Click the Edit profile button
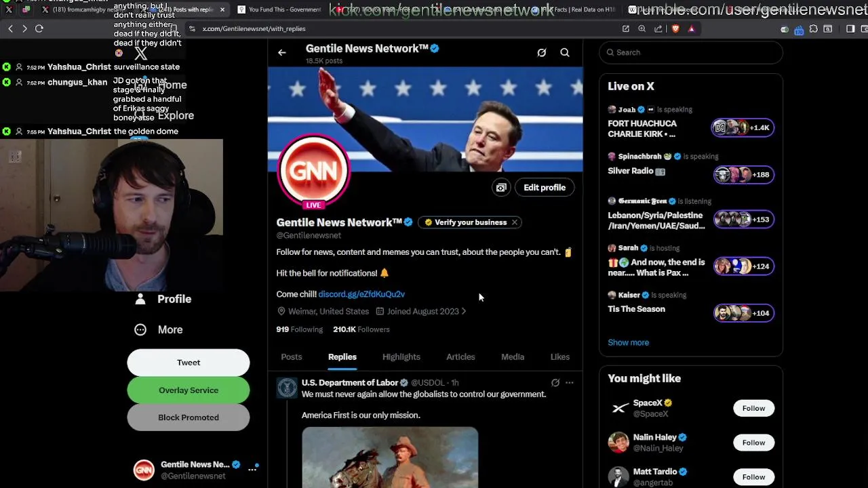This screenshot has height=488, width=868. coord(545,188)
